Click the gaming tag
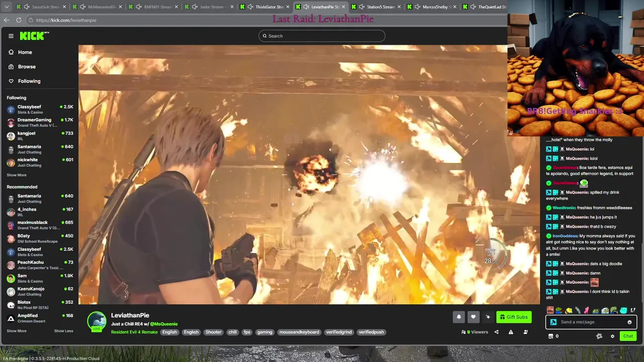This screenshot has height=362, width=644. (x=265, y=332)
